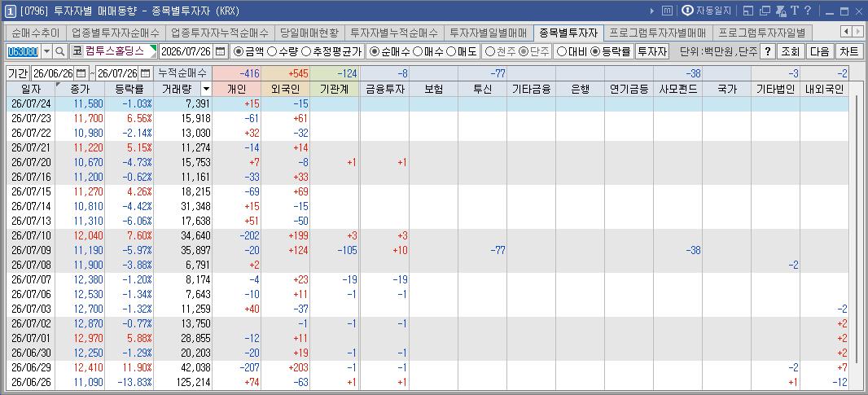Click the 코 market badge
Screen dimensions: 868x395
point(77,51)
